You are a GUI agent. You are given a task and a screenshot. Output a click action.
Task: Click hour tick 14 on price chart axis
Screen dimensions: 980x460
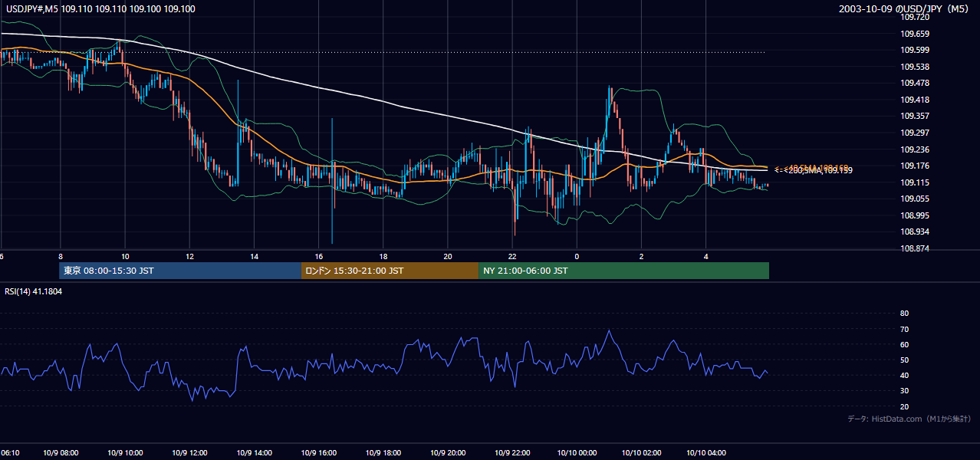coord(254,256)
